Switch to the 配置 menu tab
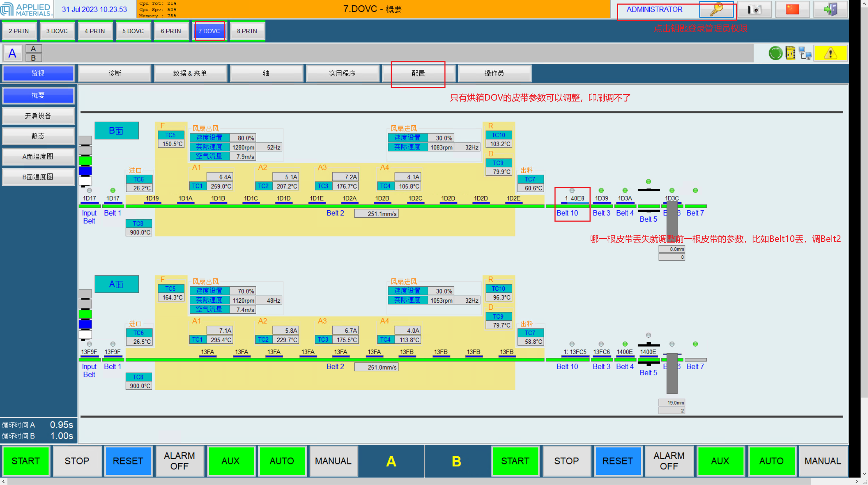Image resolution: width=868 pixels, height=485 pixels. tap(418, 73)
